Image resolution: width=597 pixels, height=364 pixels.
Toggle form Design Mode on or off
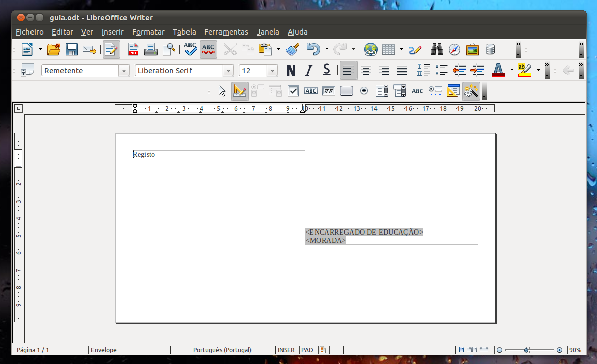tap(240, 90)
